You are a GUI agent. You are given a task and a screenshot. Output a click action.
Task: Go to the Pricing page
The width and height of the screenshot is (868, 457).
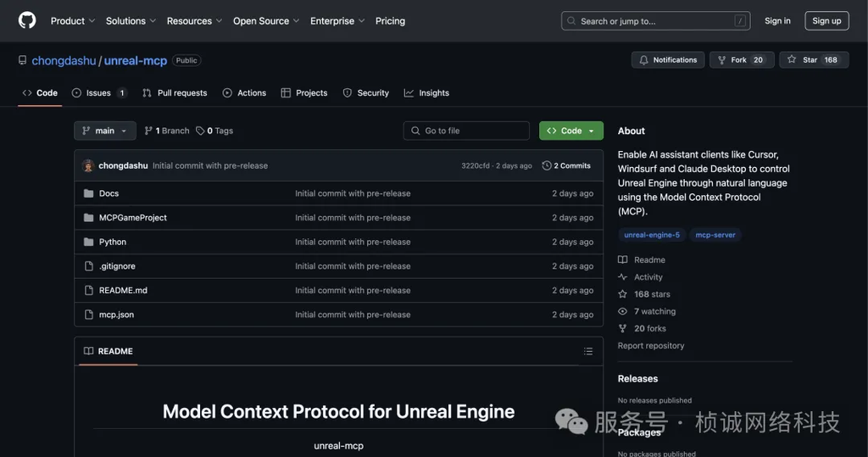point(390,21)
